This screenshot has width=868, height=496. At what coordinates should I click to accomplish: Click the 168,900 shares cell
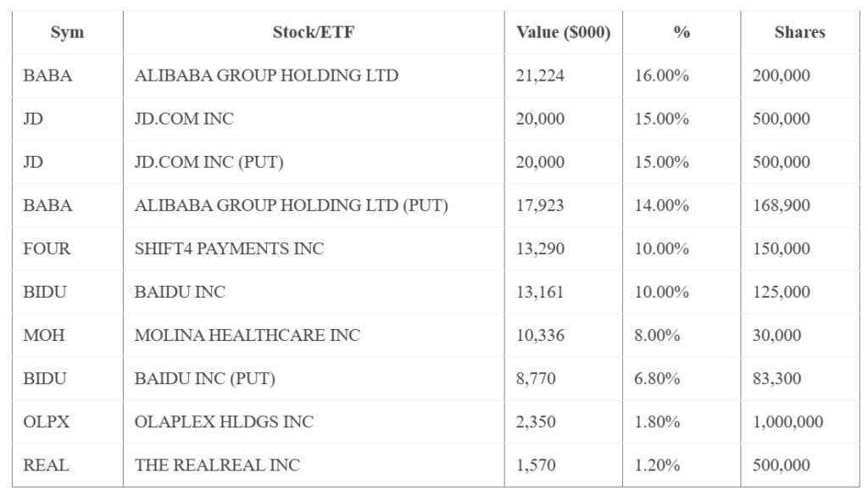pyautogui.click(x=781, y=205)
